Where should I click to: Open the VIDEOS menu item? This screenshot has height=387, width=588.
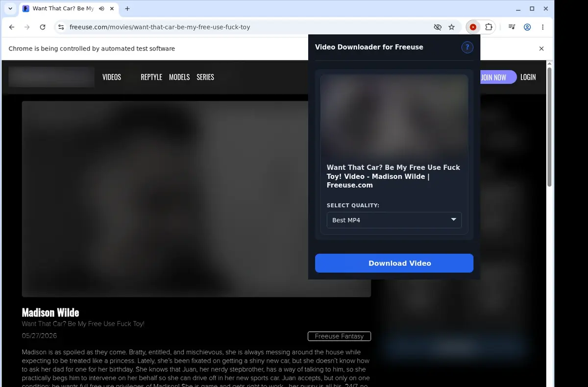(112, 77)
